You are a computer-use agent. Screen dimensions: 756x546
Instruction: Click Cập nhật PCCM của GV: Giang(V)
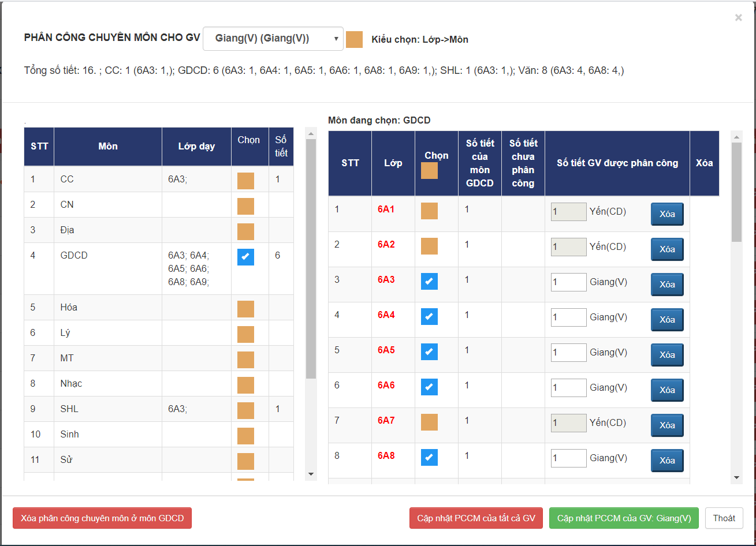click(x=624, y=518)
